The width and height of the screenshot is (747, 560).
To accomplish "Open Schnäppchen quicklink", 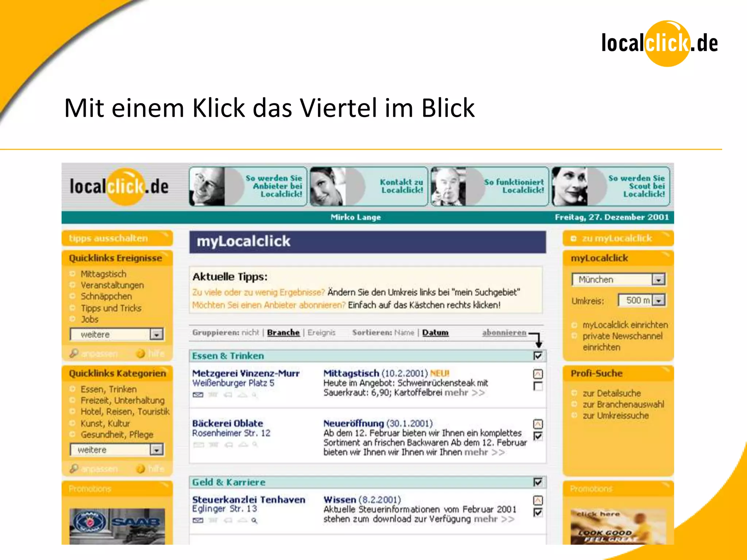I will click(x=106, y=296).
